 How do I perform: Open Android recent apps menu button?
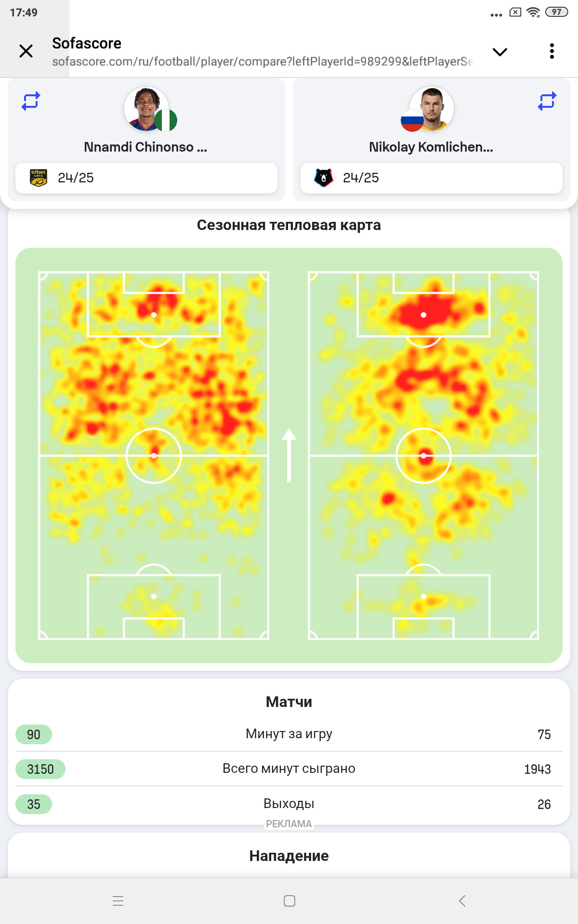point(118,901)
